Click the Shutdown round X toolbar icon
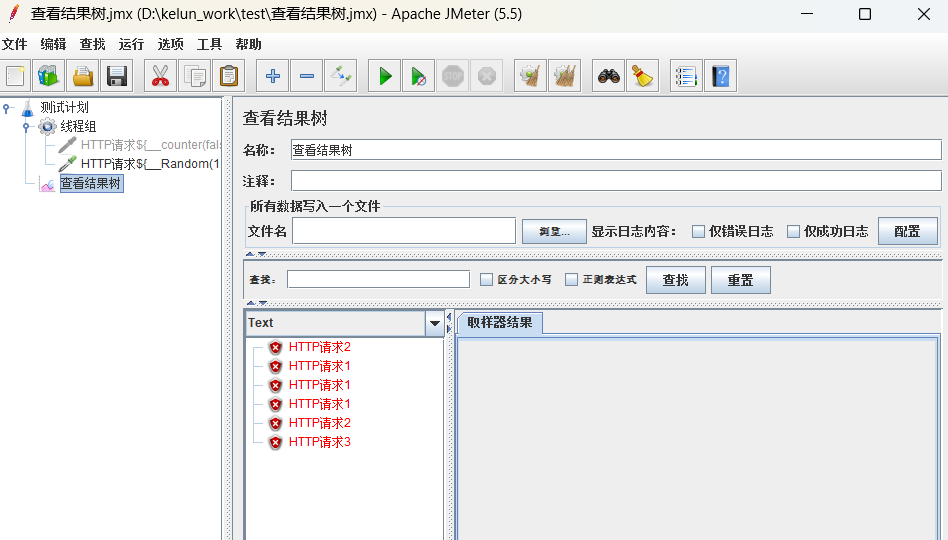Viewport: 948px width, 540px height. 487,76
